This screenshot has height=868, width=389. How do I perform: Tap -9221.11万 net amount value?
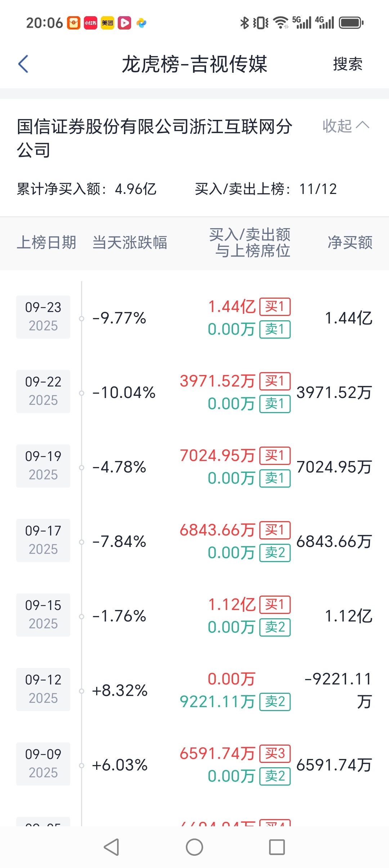[x=338, y=690]
